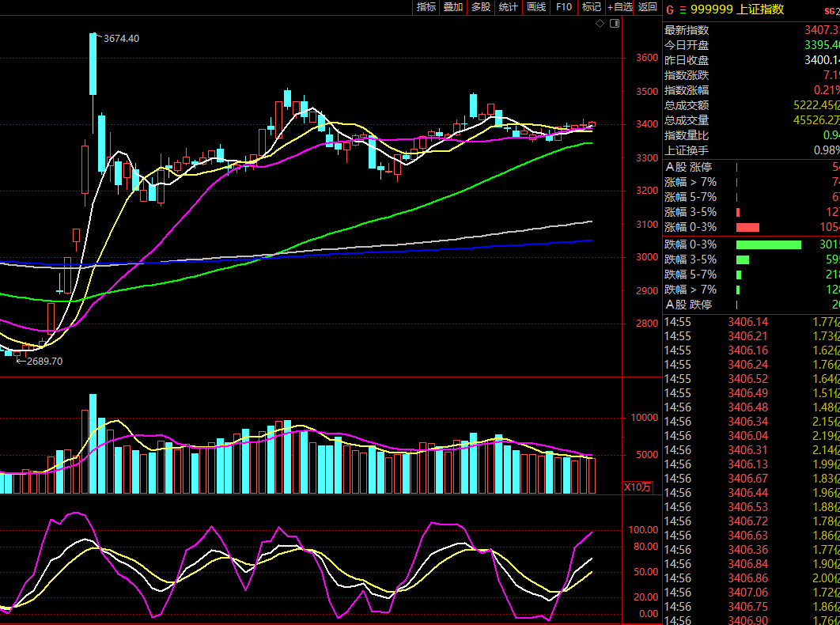840x625 pixels.
Task: Click the red 涨幅 0-3% bar
Action: tap(747, 227)
